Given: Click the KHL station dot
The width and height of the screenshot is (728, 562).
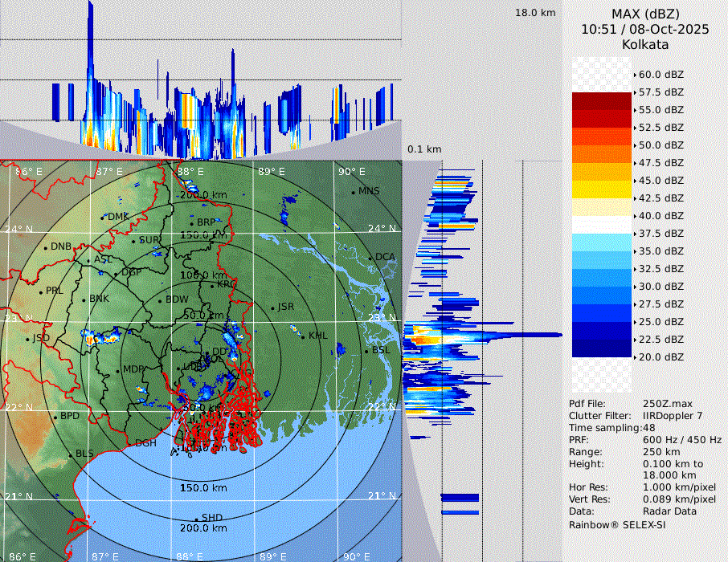Looking at the screenshot, I should coord(303,336).
